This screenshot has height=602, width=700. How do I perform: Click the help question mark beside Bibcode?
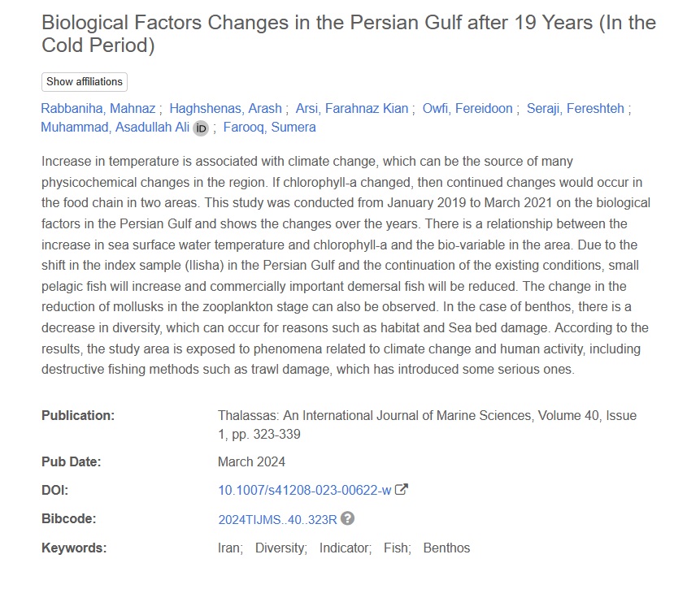(x=348, y=518)
